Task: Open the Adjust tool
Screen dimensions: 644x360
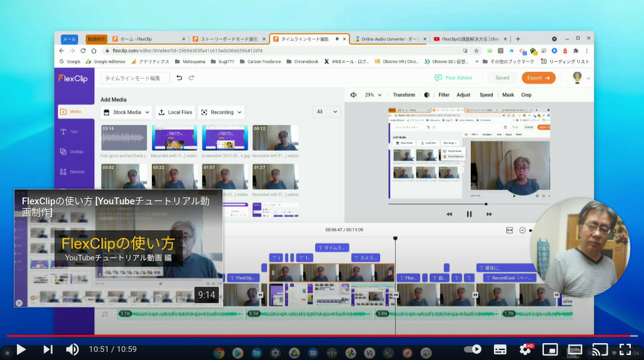Action: click(x=463, y=95)
